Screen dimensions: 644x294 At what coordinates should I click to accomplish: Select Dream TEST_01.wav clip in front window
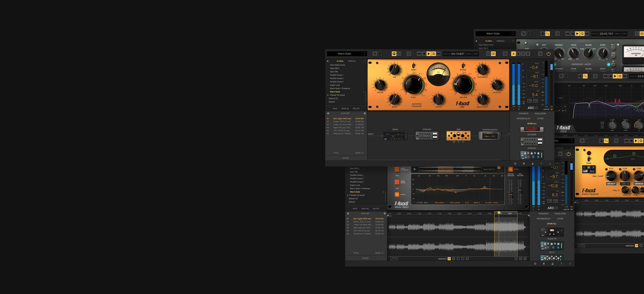coord(345,122)
